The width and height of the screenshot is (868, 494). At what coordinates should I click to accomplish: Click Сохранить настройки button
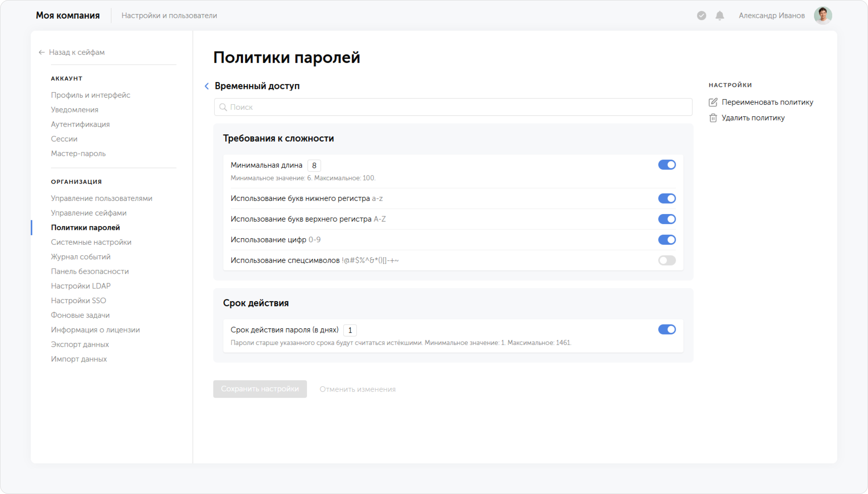coord(260,389)
